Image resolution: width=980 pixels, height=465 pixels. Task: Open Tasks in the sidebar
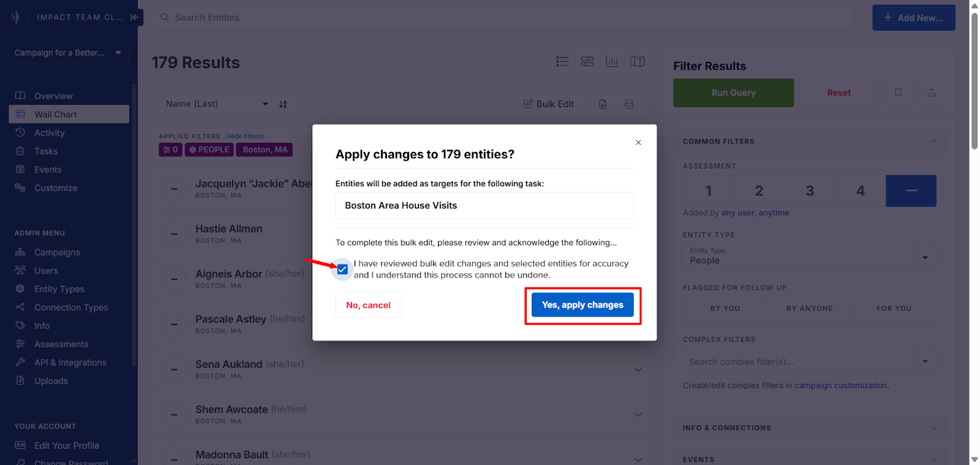pyautogui.click(x=69, y=151)
